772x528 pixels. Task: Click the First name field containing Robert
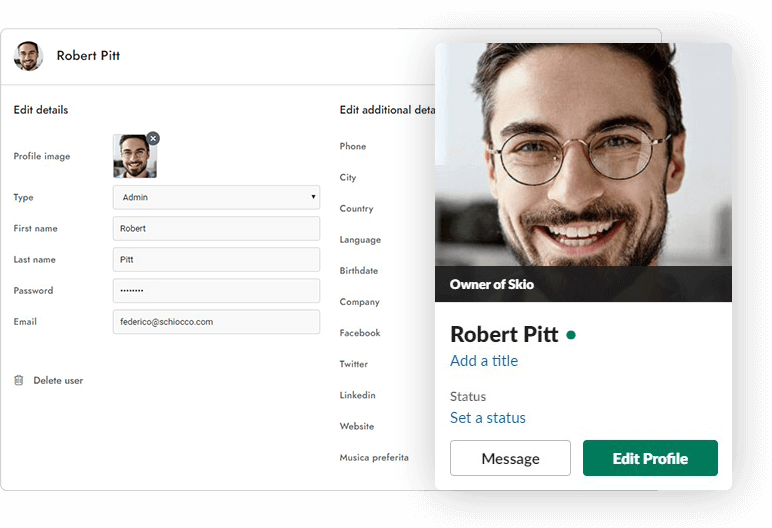pyautogui.click(x=216, y=228)
